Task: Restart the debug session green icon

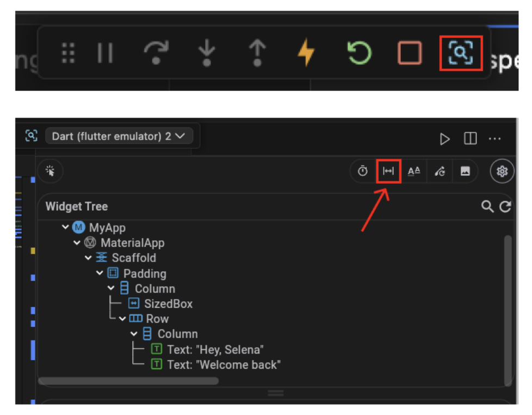Action: click(x=360, y=53)
